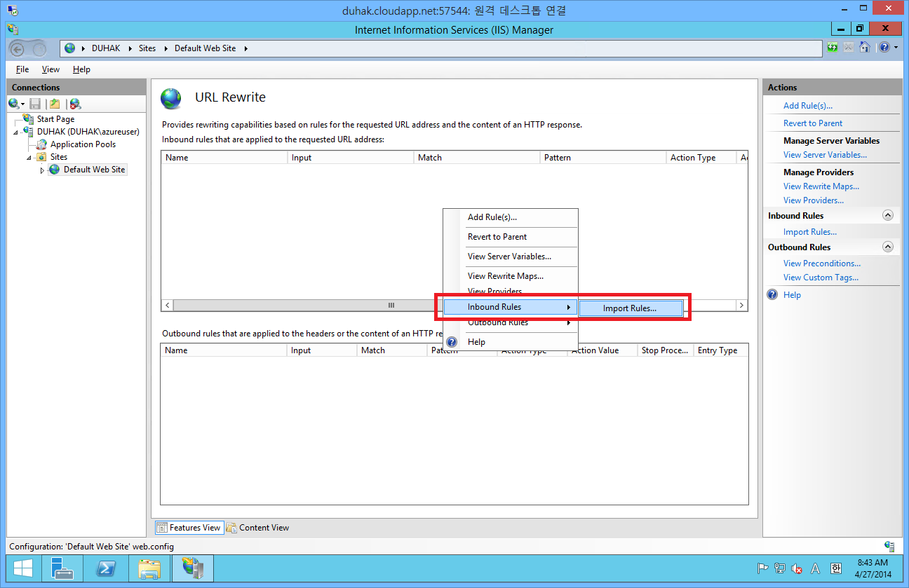Open the dropdown arrow next to Help icon
This screenshot has width=909, height=588.
894,48
